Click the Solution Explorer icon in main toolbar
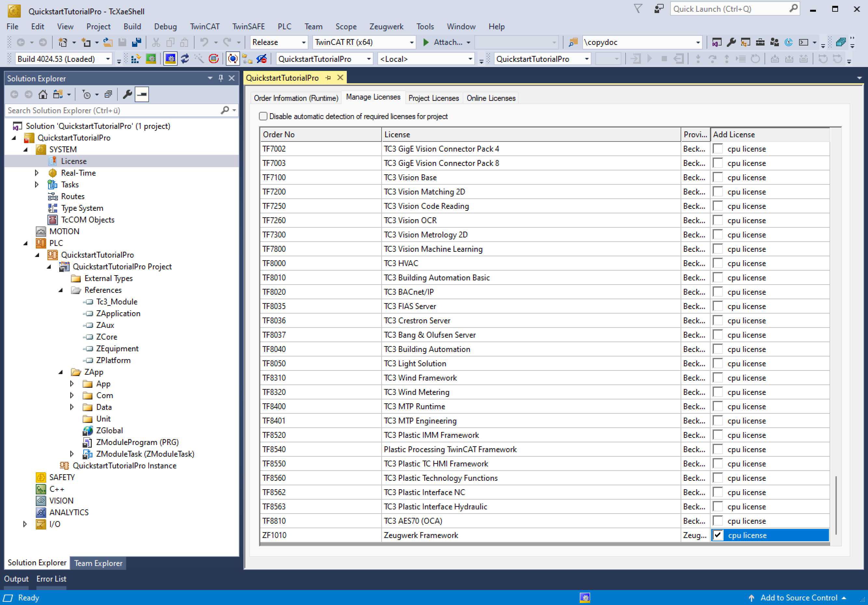The height and width of the screenshot is (605, 868). coord(716,42)
